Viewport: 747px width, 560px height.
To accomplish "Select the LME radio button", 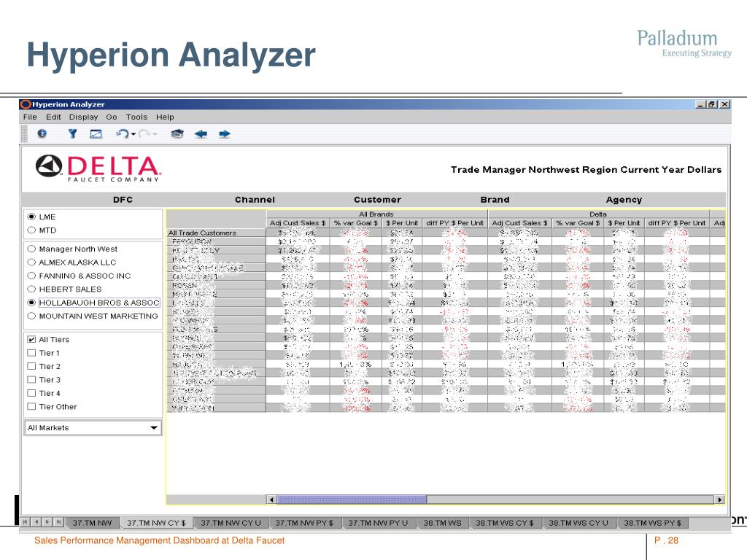I will click(31, 217).
